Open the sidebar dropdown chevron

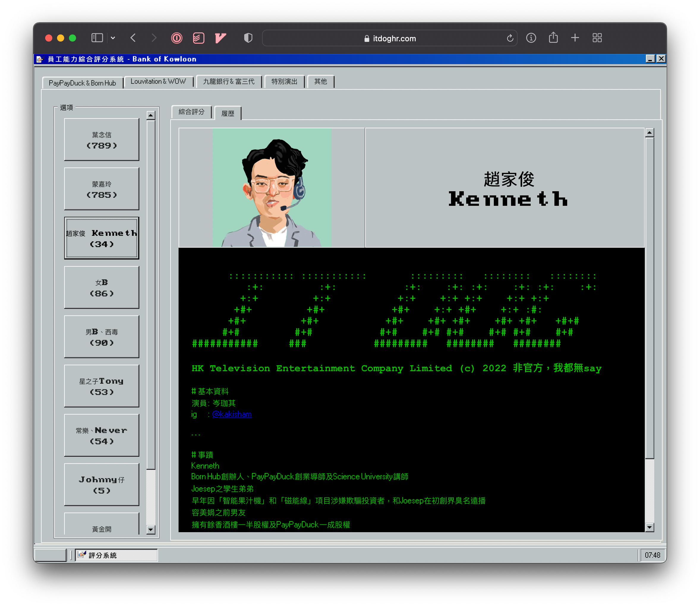tap(113, 38)
